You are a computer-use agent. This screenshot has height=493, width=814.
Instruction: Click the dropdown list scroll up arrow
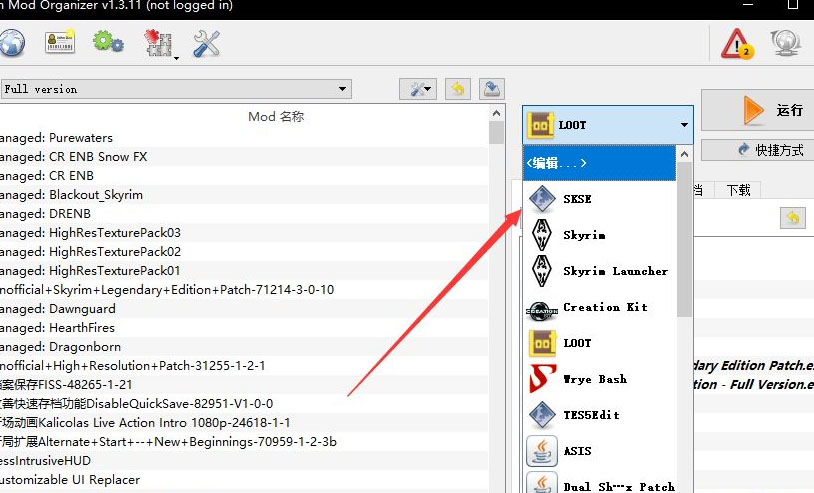[x=684, y=154]
